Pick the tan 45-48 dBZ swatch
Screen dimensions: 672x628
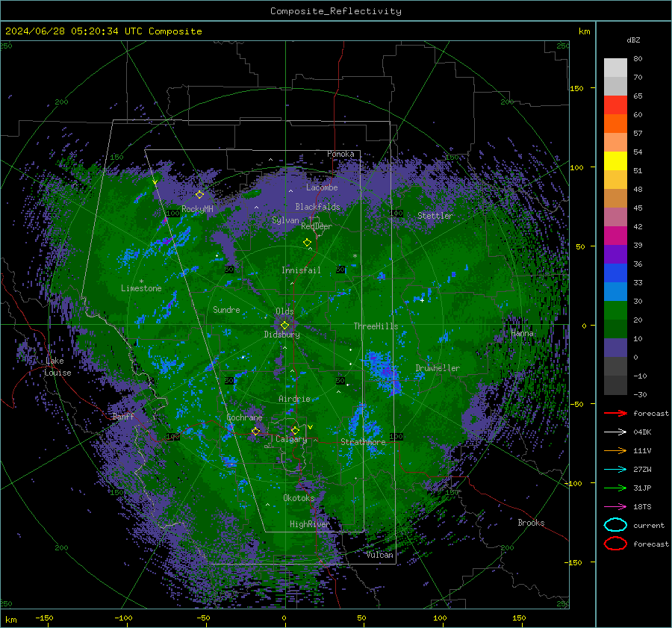tap(615, 199)
